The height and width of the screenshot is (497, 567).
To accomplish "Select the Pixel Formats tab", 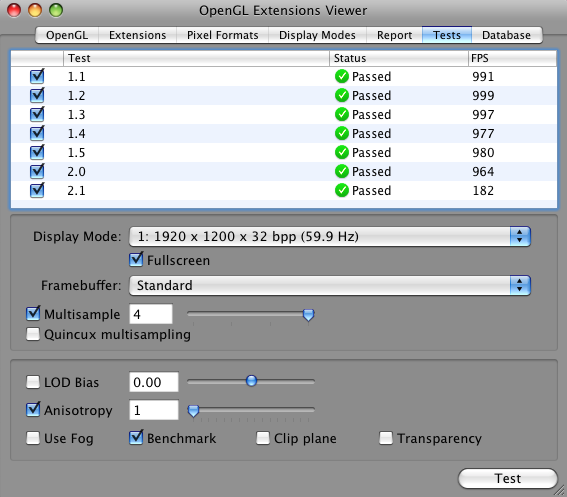I will 222,35.
